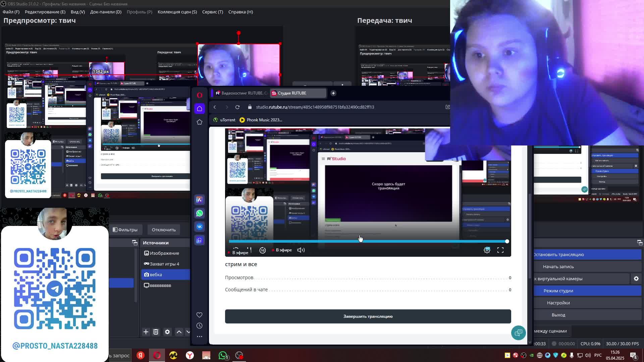The image size is (644, 362).
Task: Open the Коллекция сцен menu
Action: point(177,12)
